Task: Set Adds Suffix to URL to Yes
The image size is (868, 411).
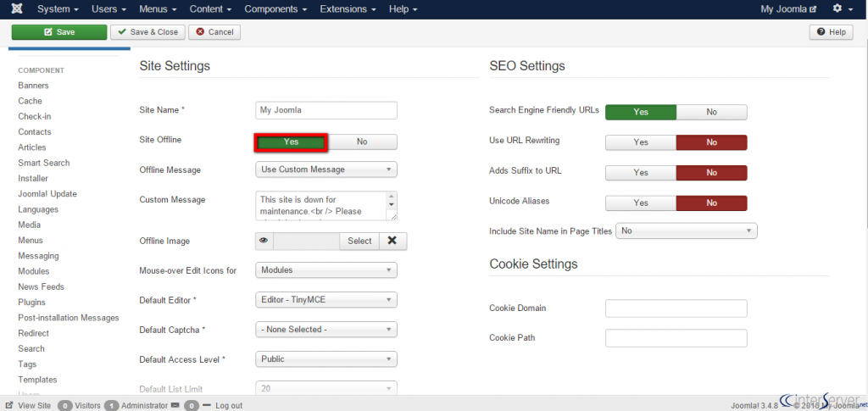Action: point(641,173)
